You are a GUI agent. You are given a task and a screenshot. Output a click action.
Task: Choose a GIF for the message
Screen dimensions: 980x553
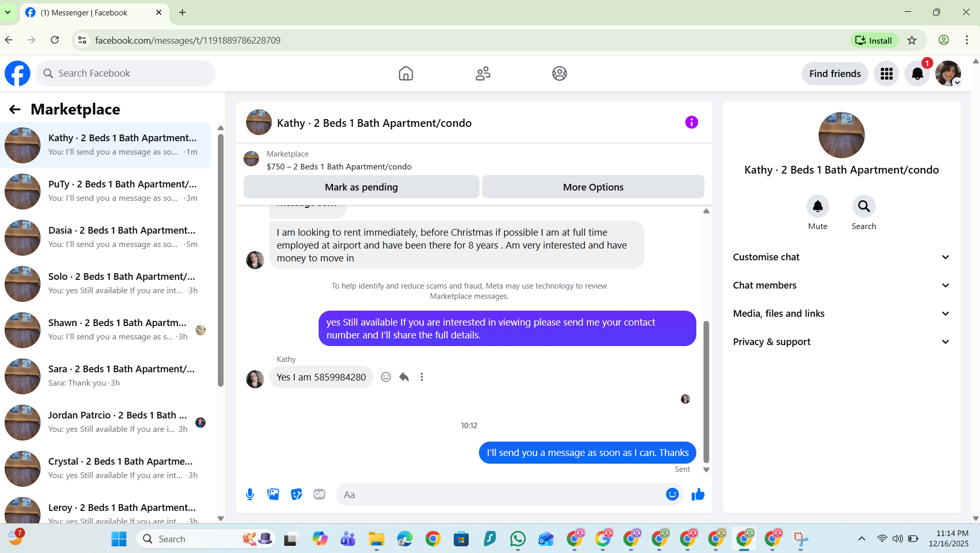pos(320,494)
